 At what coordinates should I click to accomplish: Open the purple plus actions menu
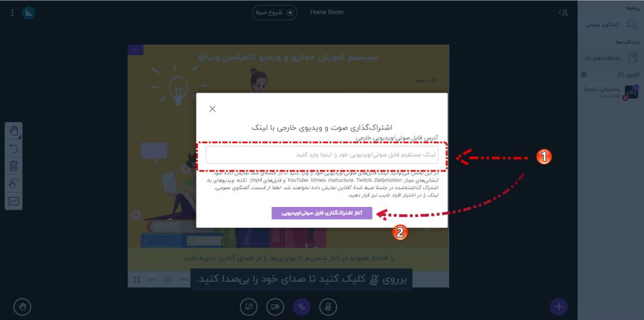coord(559,306)
